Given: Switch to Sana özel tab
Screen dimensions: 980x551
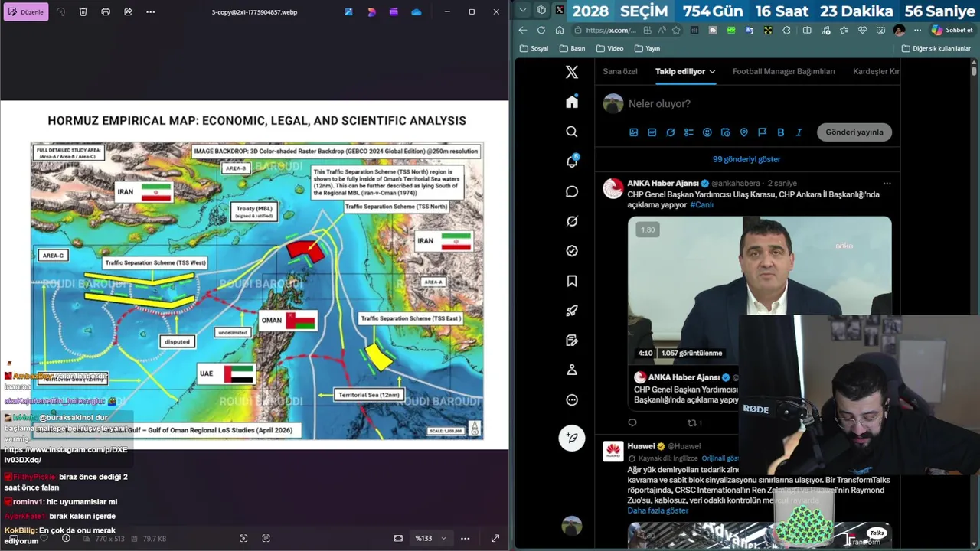Looking at the screenshot, I should point(620,71).
